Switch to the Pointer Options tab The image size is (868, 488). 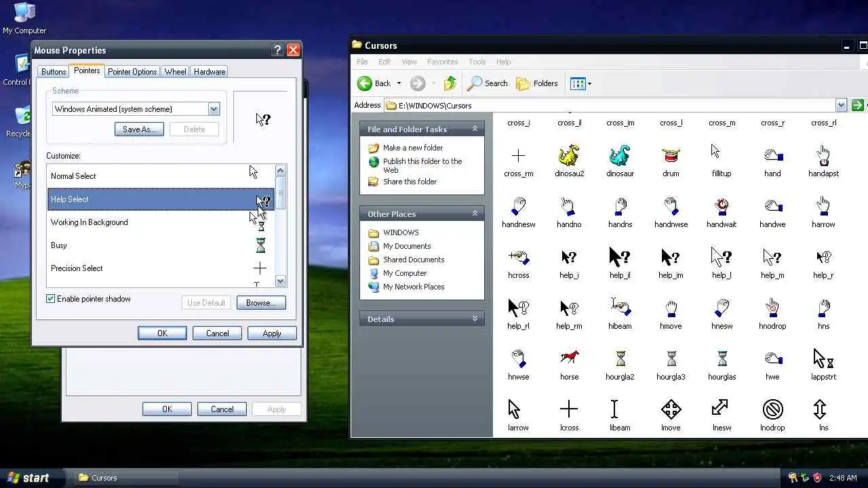point(132,72)
